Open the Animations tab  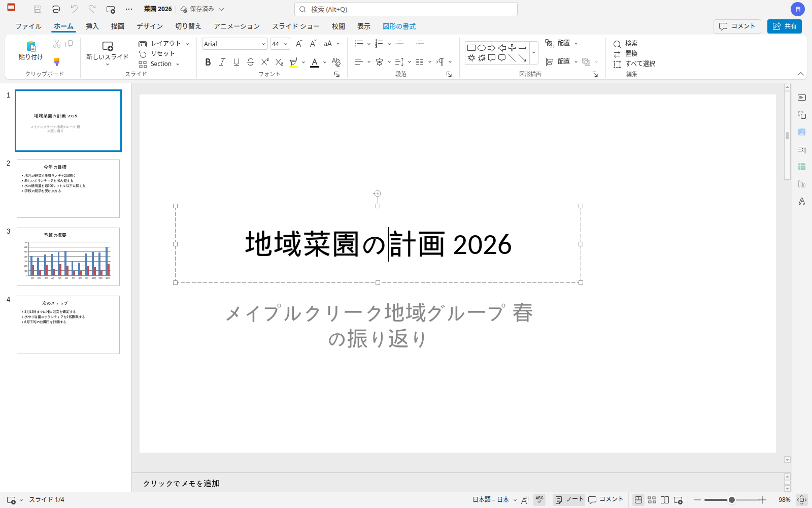tap(236, 26)
